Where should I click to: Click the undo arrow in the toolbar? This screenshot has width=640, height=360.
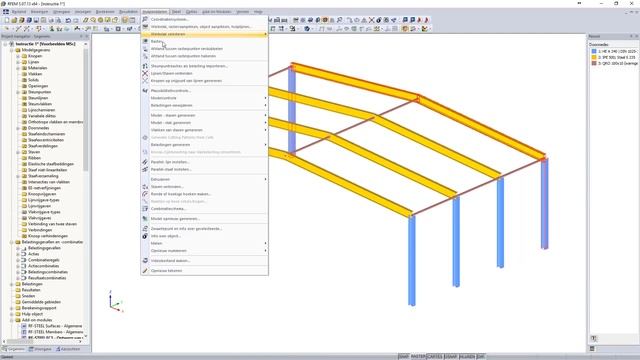pyautogui.click(x=68, y=20)
